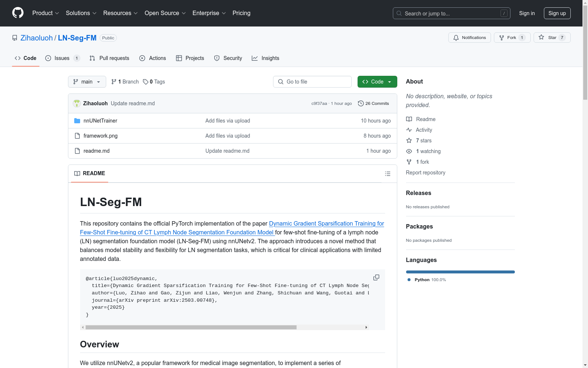Click the repository icon beside Zihaoluoh

[x=15, y=38]
